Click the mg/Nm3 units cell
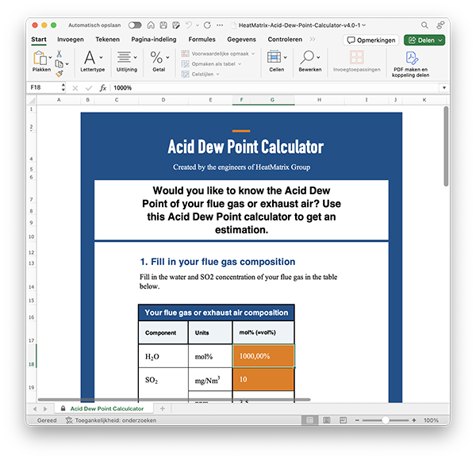 (210, 379)
